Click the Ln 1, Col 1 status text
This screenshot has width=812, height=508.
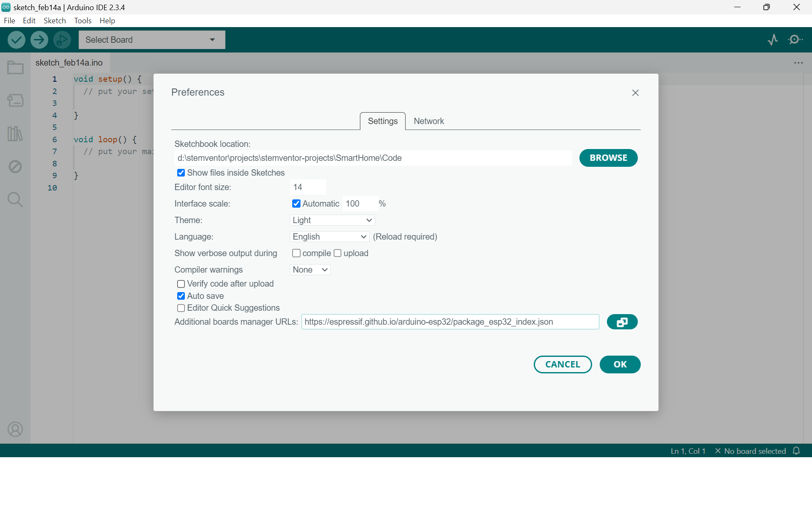pos(688,451)
